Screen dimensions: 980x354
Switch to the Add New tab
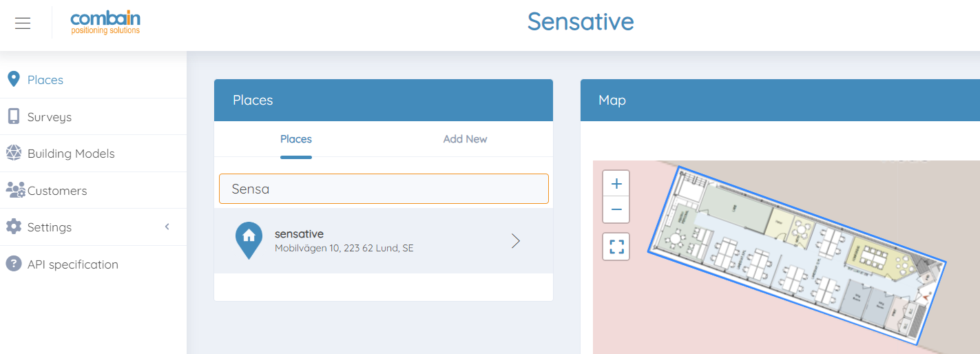coord(465,139)
